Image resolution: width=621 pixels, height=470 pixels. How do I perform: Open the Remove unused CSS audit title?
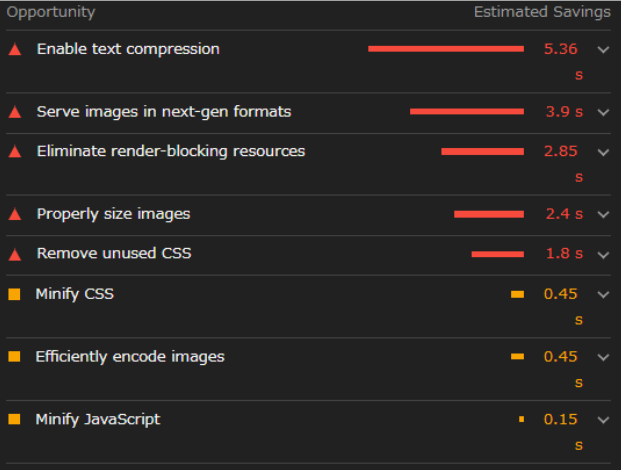[x=114, y=253]
